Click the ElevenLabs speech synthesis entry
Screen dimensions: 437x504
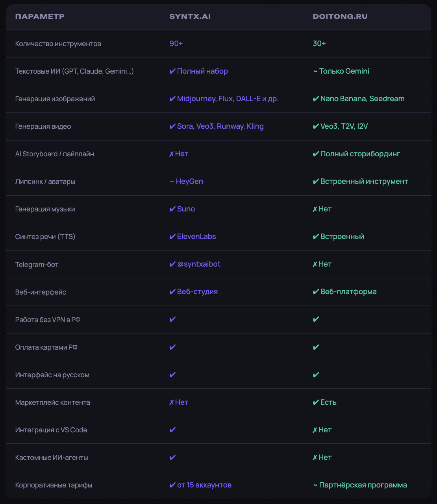pyautogui.click(x=196, y=237)
